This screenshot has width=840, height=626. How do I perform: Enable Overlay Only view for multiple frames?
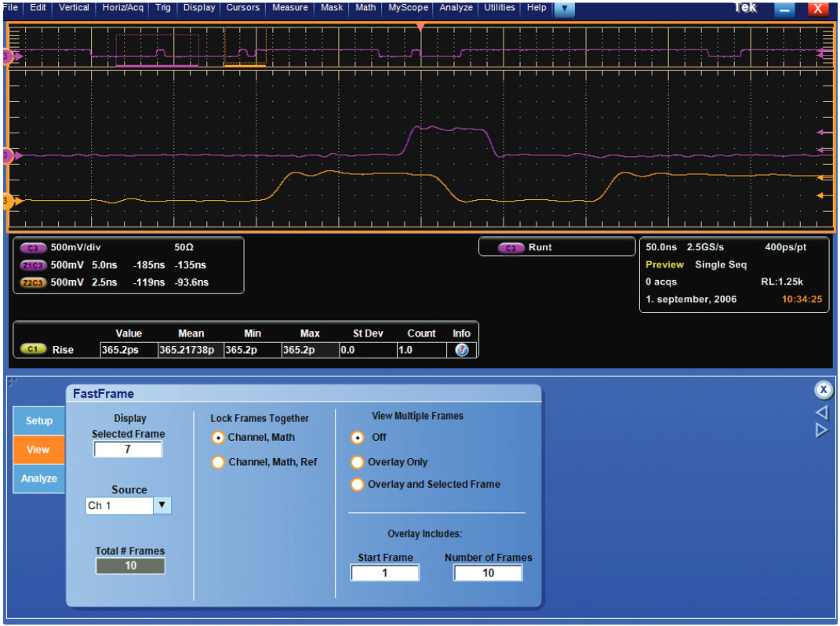(x=357, y=462)
